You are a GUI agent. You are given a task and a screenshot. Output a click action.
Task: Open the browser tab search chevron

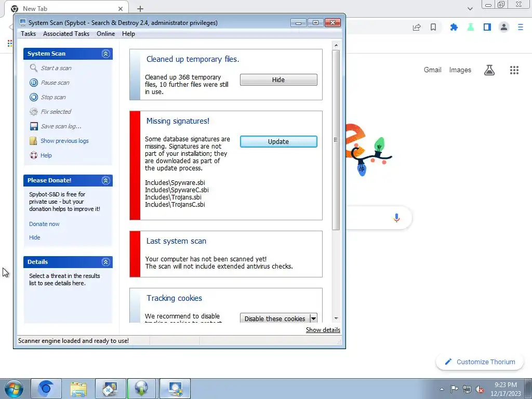coord(470,9)
